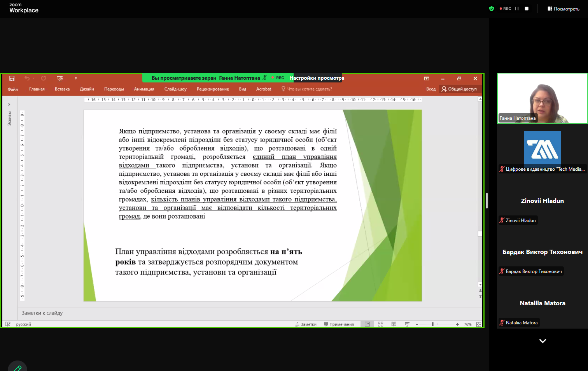
Task: Toggle Заметки notes pane in status bar
Action: coord(306,324)
